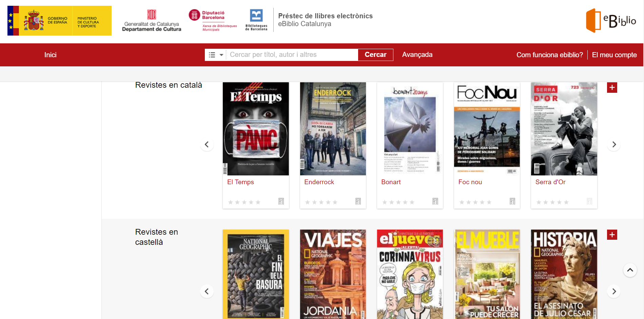Click the El Temps title link
644x319 pixels.
tap(240, 182)
